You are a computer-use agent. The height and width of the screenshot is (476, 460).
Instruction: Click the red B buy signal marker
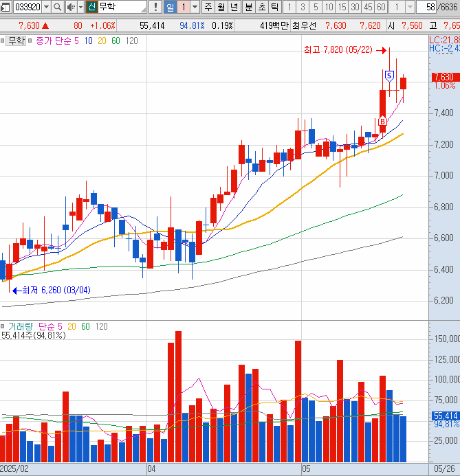click(x=382, y=122)
